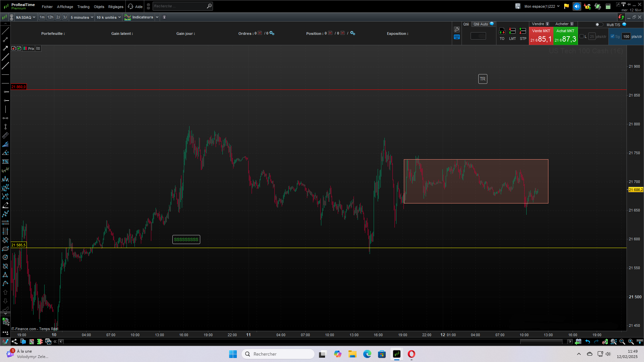Expand the 5 minutes timeframe dropdown
The height and width of the screenshot is (362, 644).
(82, 17)
